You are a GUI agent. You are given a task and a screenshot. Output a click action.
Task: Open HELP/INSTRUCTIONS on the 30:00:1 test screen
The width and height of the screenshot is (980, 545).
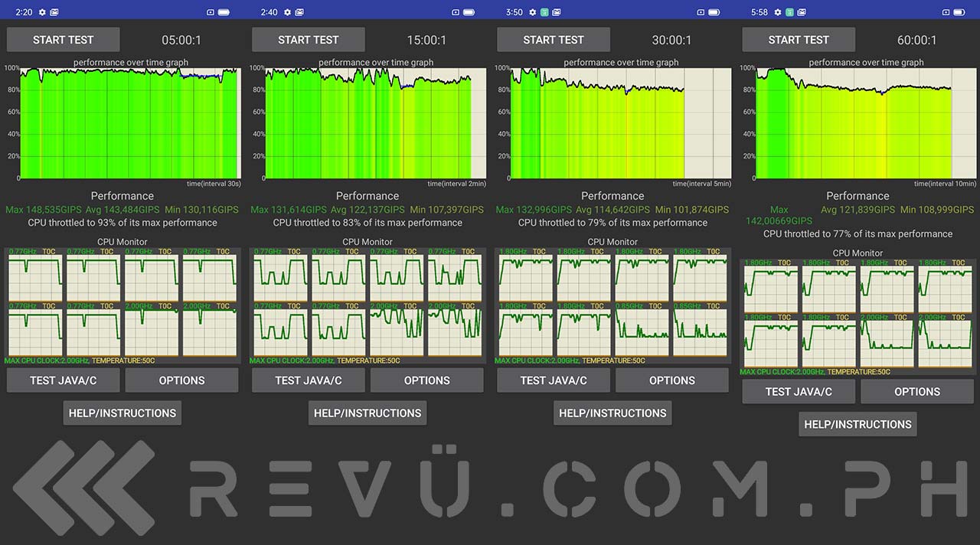pyautogui.click(x=612, y=413)
